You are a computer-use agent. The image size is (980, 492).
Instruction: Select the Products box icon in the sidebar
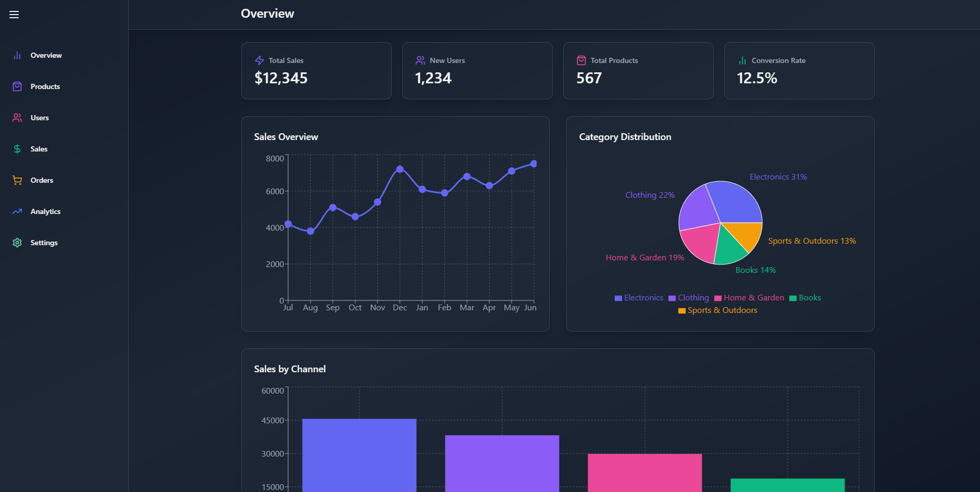(17, 86)
